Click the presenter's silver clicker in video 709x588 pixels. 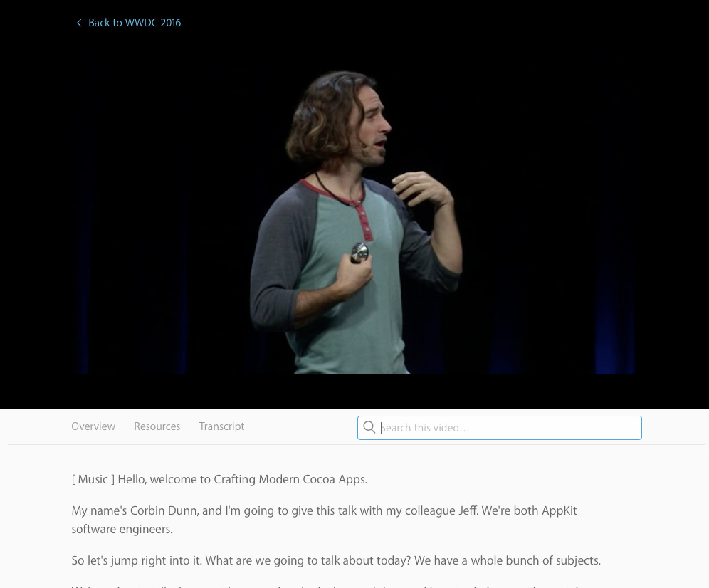[x=360, y=253]
